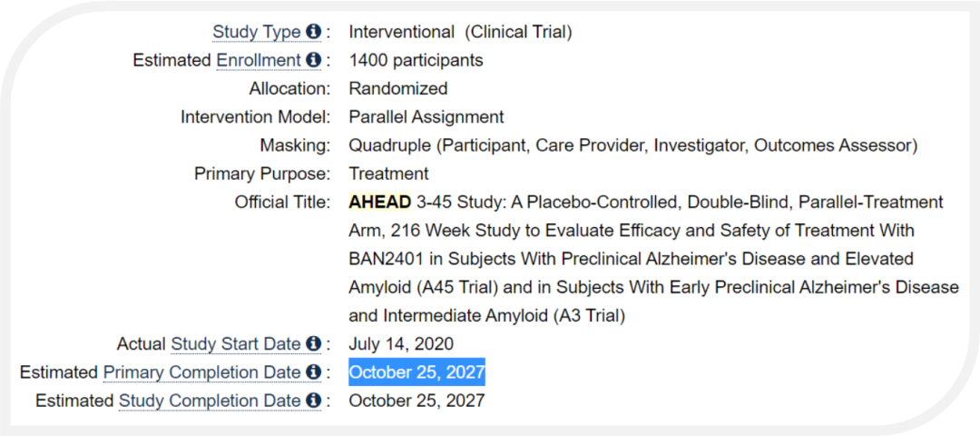Click the highlighted October 25, 2027 date

[416, 372]
